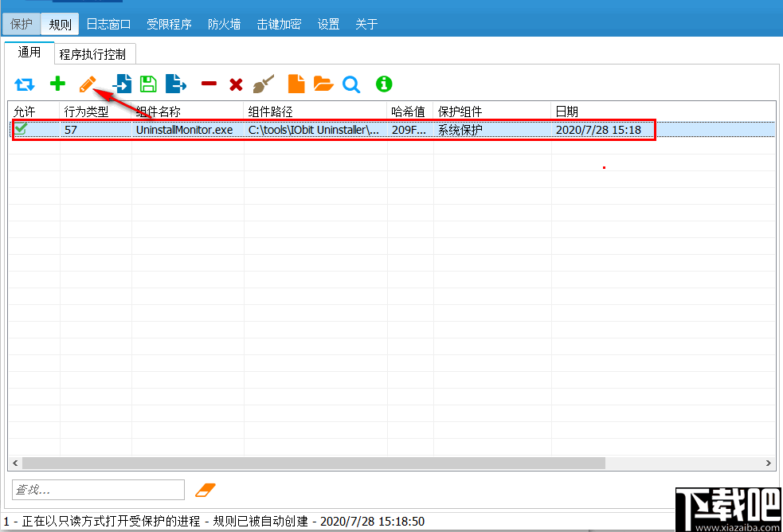Toggle allow checkmark on UninstallMonitor.exe rule

click(x=20, y=129)
